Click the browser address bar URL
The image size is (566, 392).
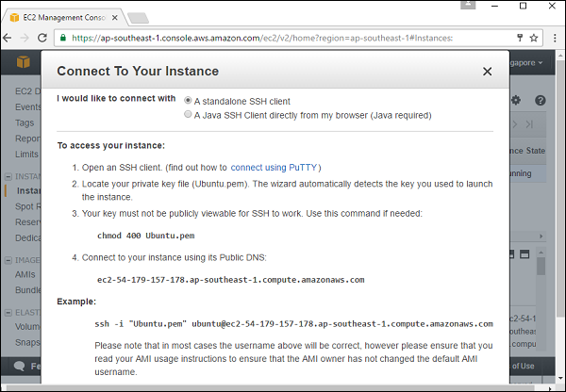255,38
